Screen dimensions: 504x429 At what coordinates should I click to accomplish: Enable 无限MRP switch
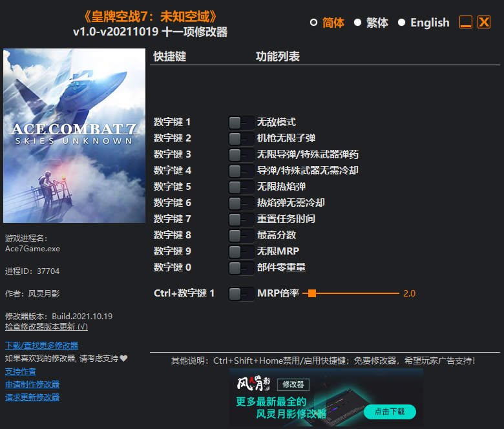coord(241,251)
